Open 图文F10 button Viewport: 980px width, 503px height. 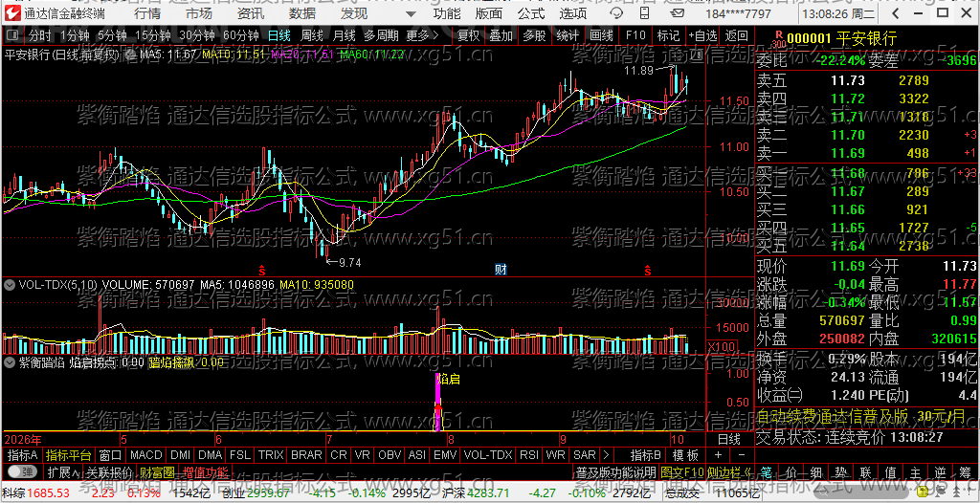tap(681, 471)
